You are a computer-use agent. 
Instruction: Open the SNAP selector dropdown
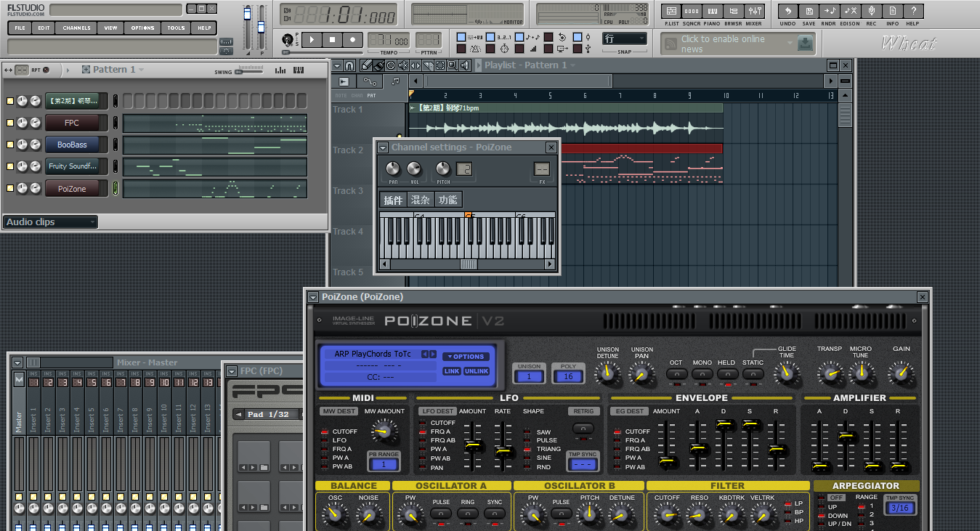click(x=625, y=38)
